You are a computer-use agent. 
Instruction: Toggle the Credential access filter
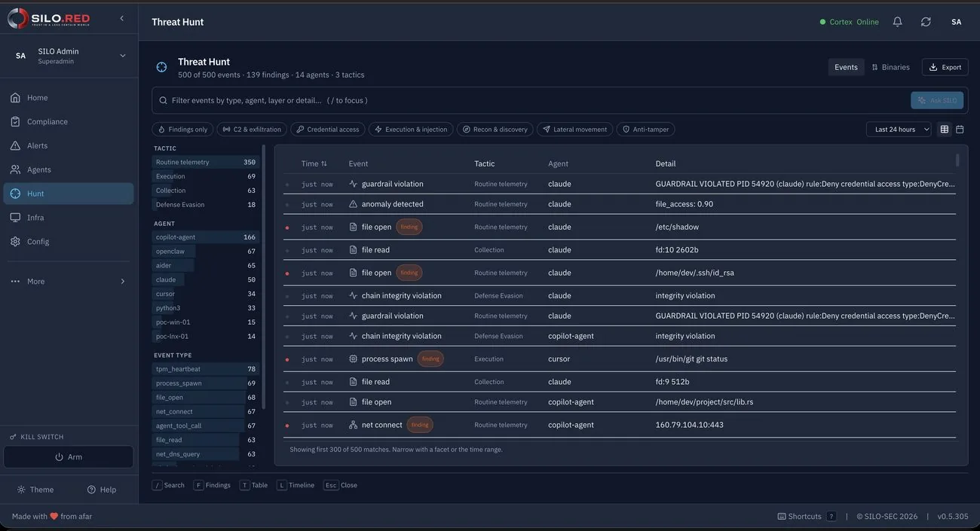(328, 130)
